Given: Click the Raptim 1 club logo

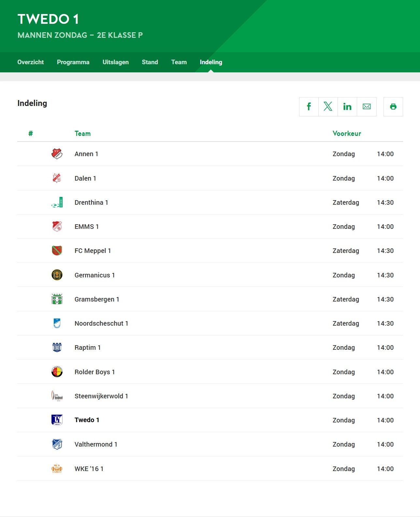Looking at the screenshot, I should pyautogui.click(x=57, y=347).
